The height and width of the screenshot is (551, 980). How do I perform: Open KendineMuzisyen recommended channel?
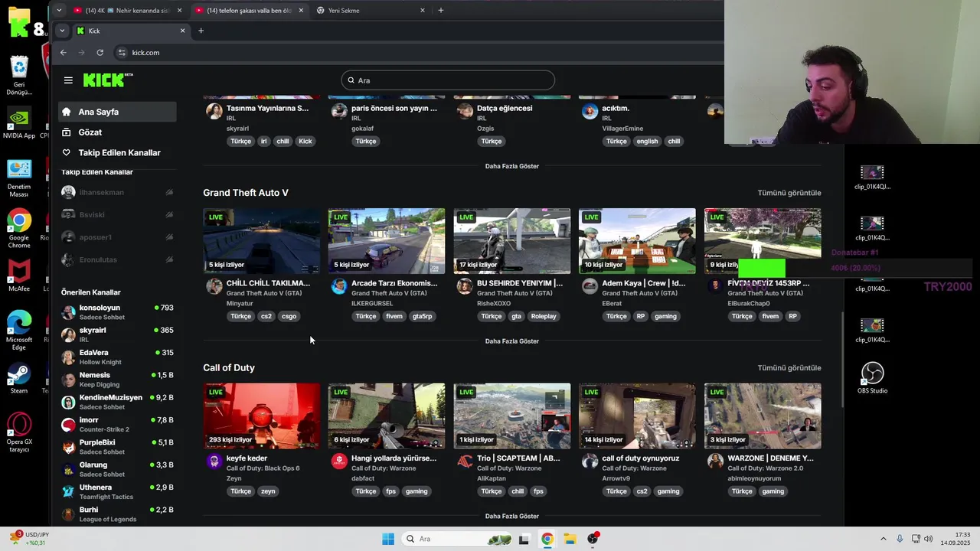pos(117,402)
